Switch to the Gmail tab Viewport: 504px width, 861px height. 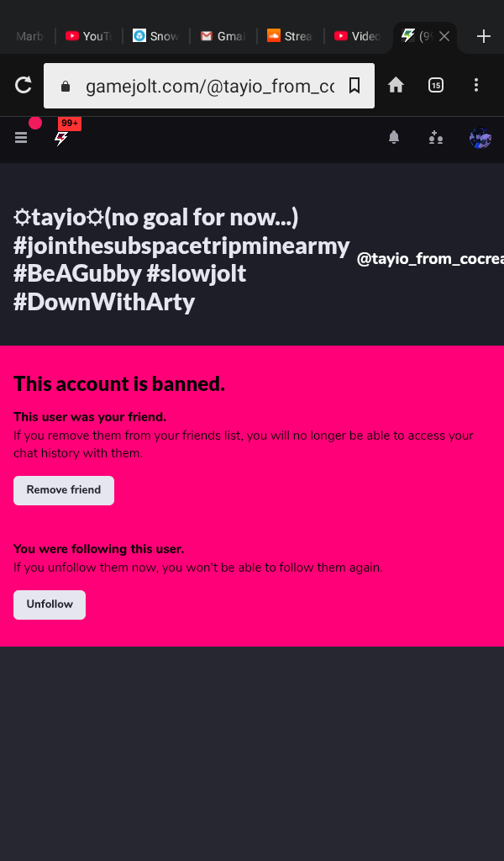pos(223,36)
